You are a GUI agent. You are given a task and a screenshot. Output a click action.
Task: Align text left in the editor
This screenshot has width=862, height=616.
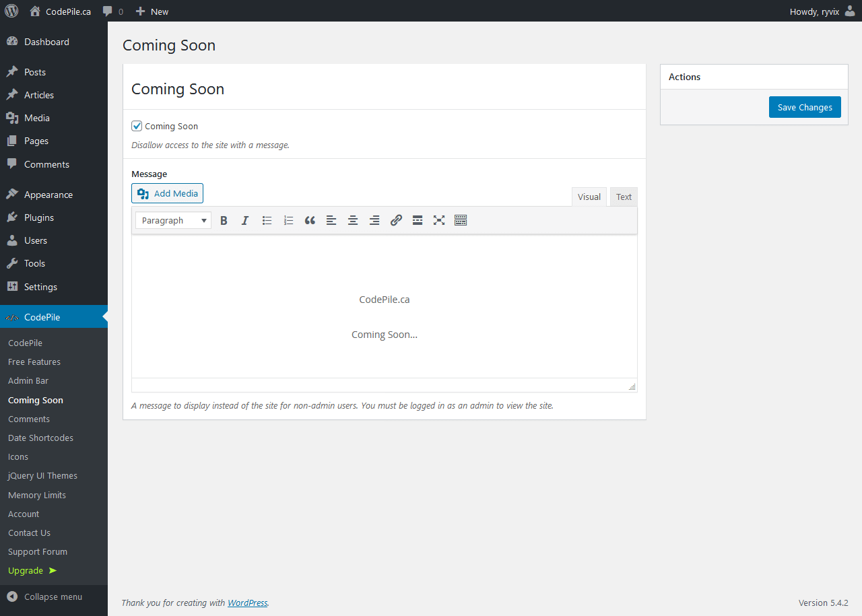[x=331, y=220]
